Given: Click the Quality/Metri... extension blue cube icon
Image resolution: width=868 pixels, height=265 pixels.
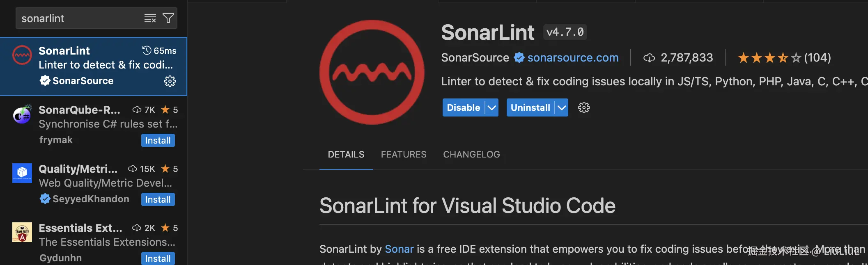Looking at the screenshot, I should pos(22,173).
